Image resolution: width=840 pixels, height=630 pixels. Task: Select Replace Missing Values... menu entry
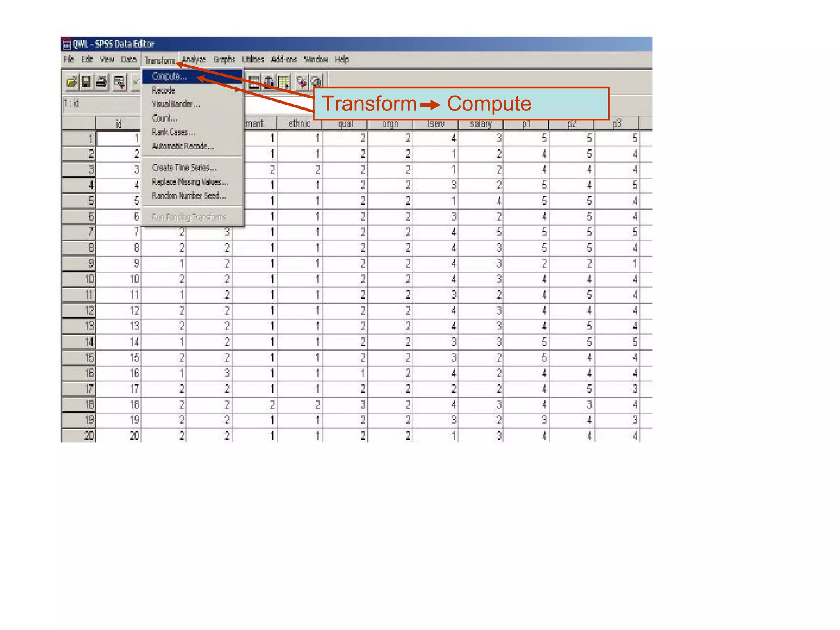coord(192,182)
